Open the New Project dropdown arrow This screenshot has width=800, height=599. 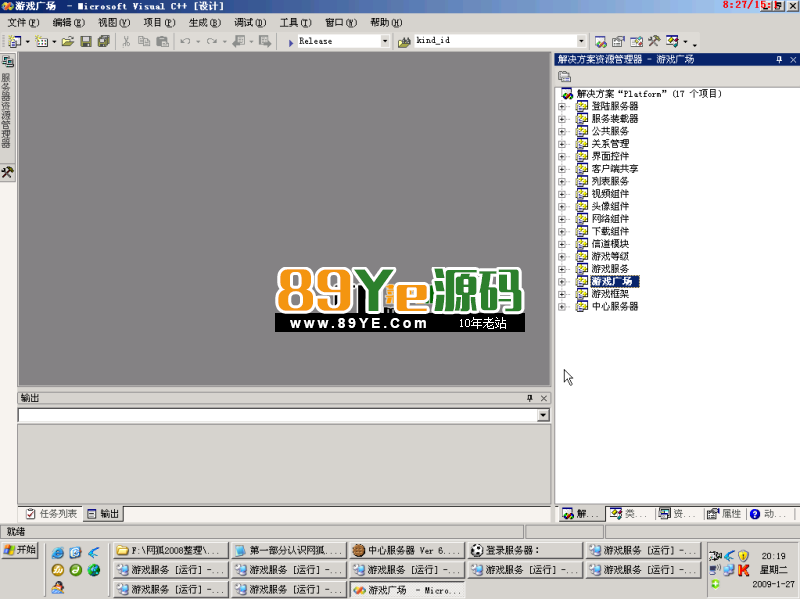[28, 41]
